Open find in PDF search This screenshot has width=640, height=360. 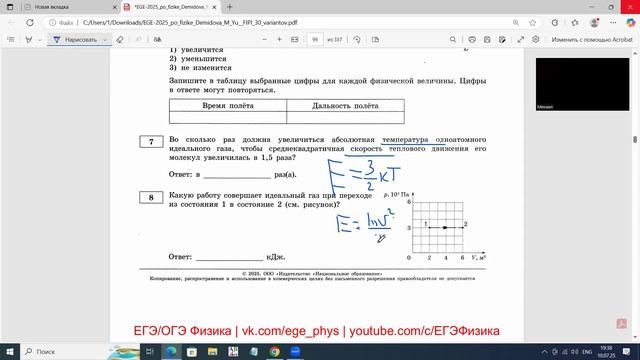[453, 40]
